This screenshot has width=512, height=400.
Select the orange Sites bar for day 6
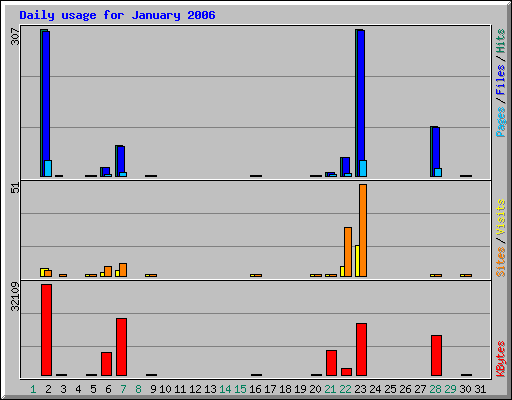108,271
